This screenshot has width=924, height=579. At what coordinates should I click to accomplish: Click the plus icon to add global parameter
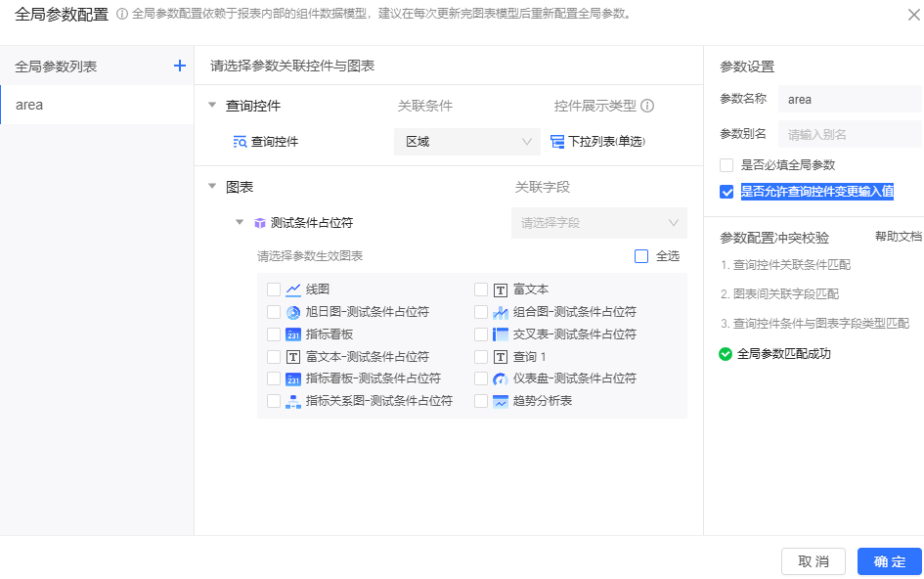tap(179, 66)
